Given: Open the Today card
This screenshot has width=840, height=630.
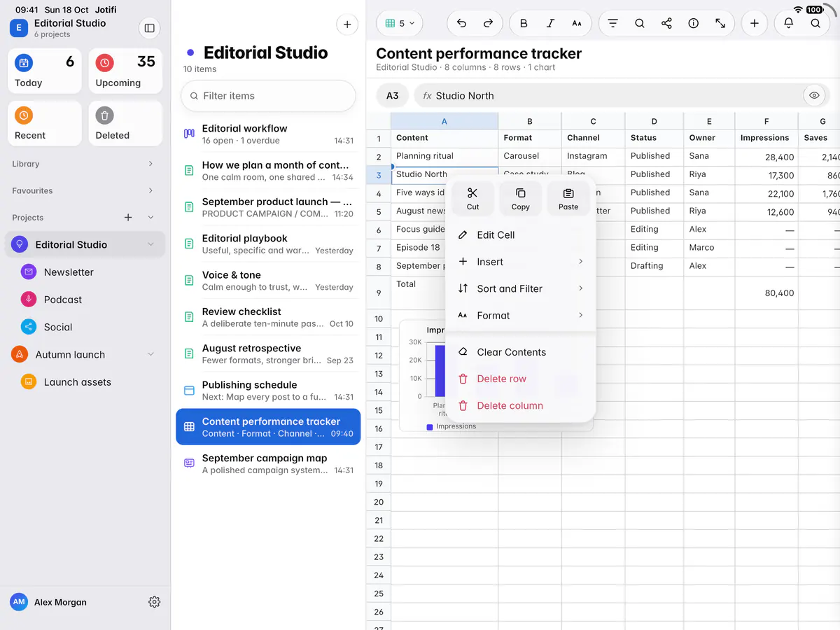Looking at the screenshot, I should 45,71.
